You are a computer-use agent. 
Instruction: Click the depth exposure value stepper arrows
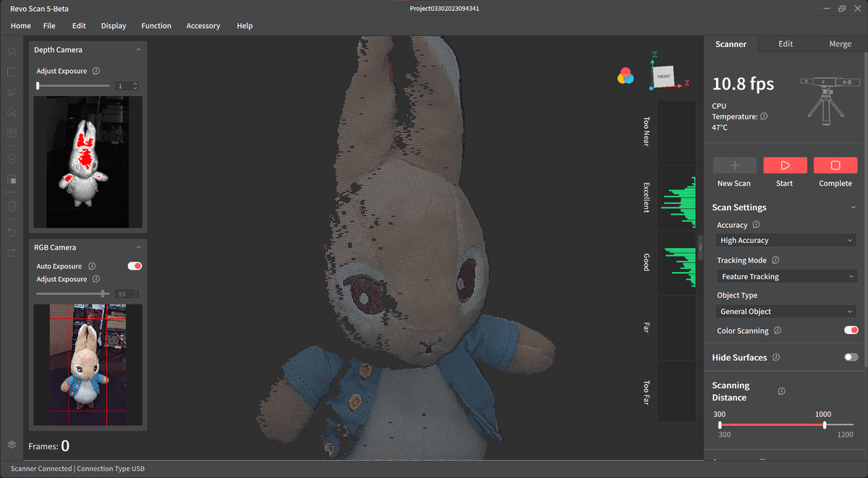point(135,86)
